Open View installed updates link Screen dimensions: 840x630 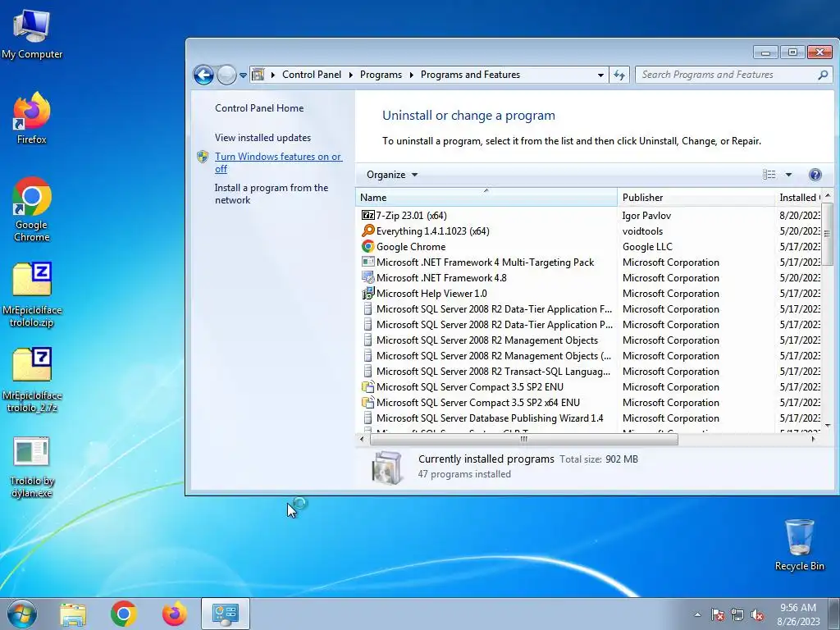pos(262,138)
